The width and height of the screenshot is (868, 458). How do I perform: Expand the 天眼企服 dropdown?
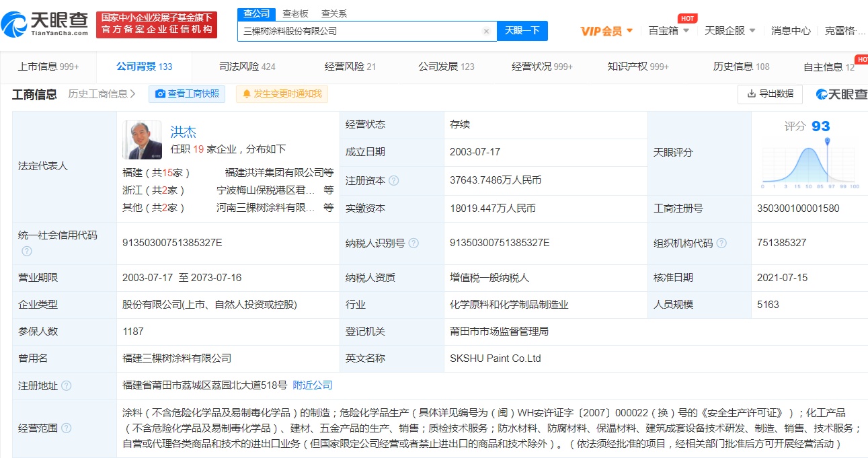click(730, 31)
